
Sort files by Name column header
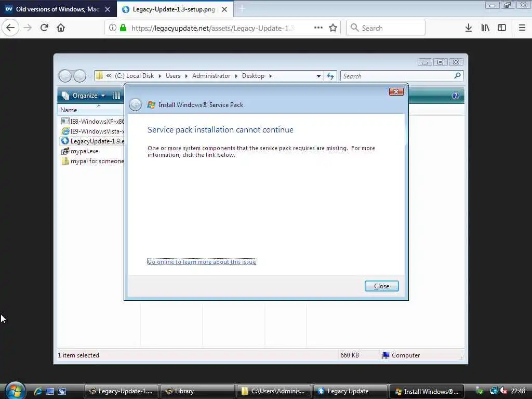click(90, 110)
